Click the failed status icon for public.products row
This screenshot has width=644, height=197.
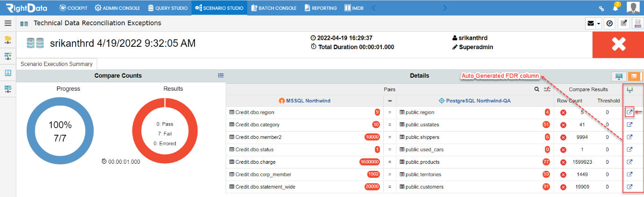click(x=563, y=162)
